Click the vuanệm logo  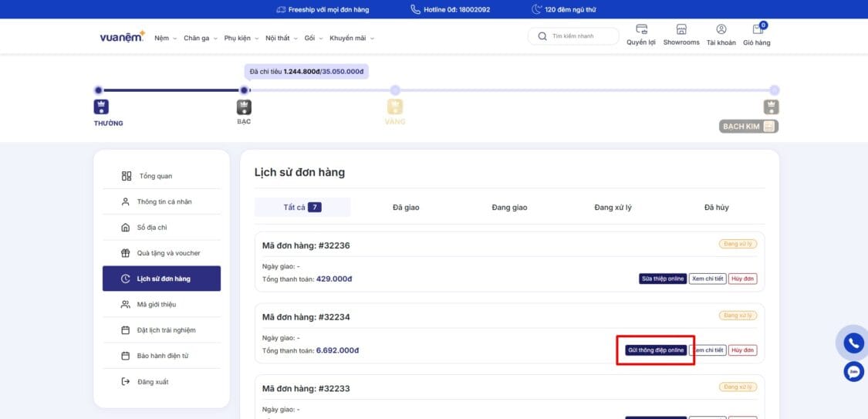click(123, 36)
